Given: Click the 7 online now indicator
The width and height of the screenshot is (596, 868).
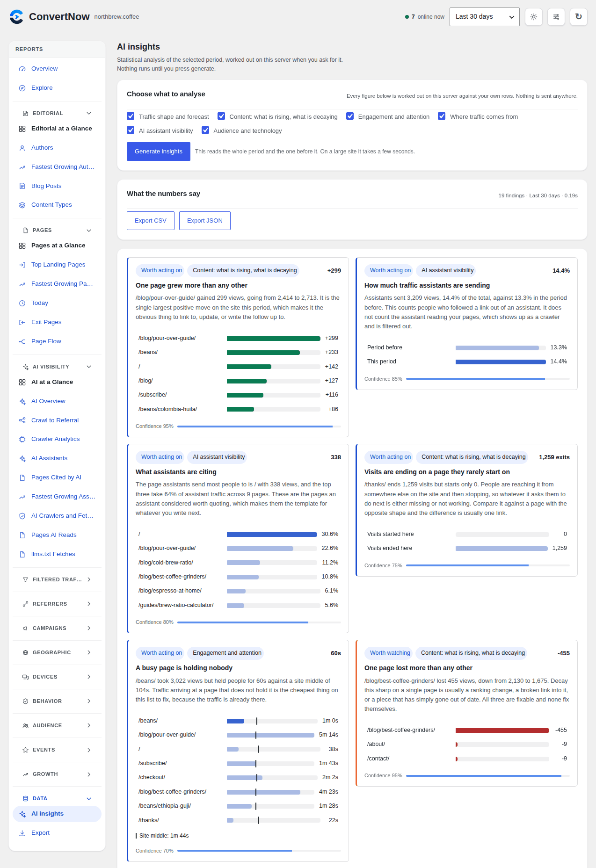Looking at the screenshot, I should click(425, 17).
